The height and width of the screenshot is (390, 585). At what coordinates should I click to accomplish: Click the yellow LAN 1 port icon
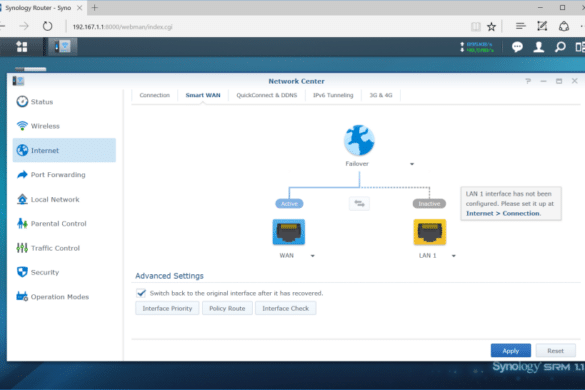(429, 232)
